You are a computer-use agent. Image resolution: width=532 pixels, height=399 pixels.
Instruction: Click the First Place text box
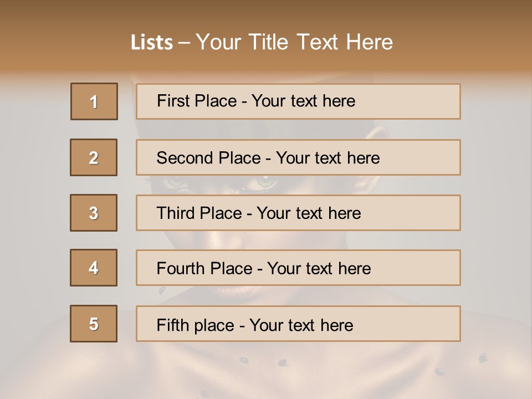[298, 101]
